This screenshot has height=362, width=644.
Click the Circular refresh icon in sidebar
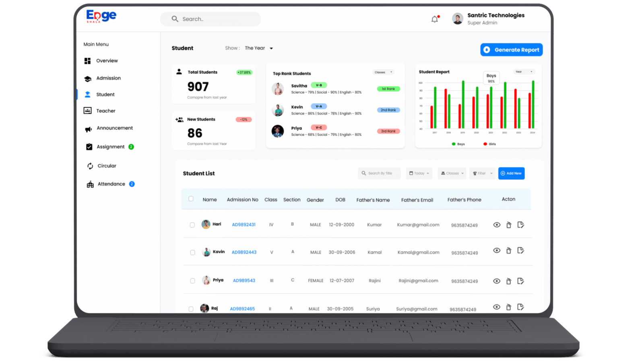[90, 166]
